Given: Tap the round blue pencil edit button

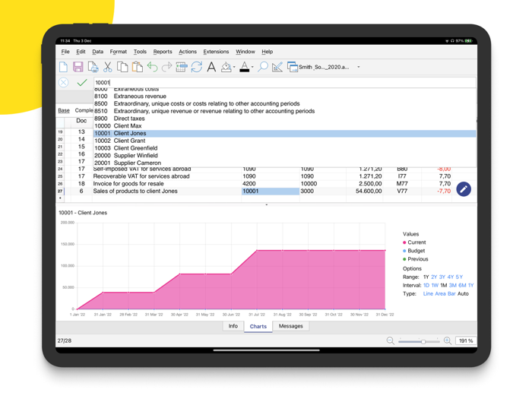Looking at the screenshot, I should point(464,189).
